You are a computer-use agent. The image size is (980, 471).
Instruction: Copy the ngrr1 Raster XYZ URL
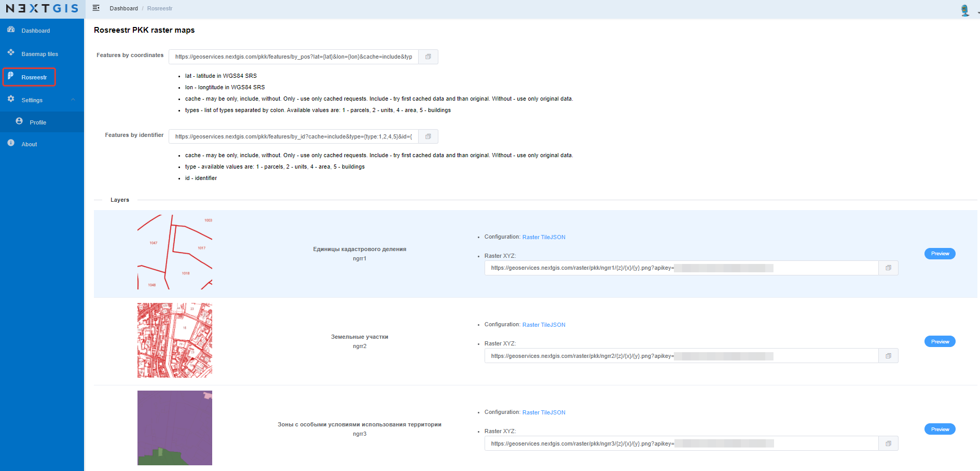click(x=888, y=268)
